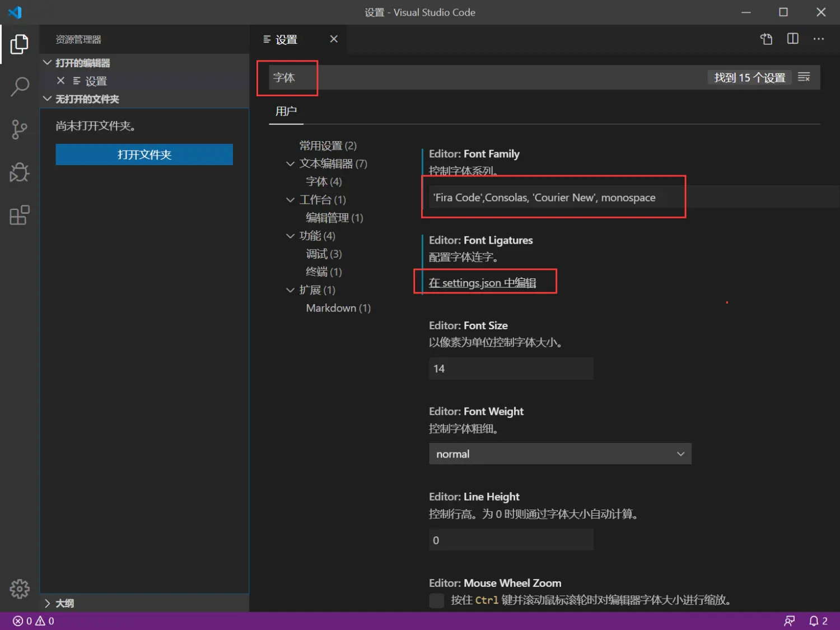Click the Line Height field showing 0
The width and height of the screenshot is (840, 630).
(511, 540)
